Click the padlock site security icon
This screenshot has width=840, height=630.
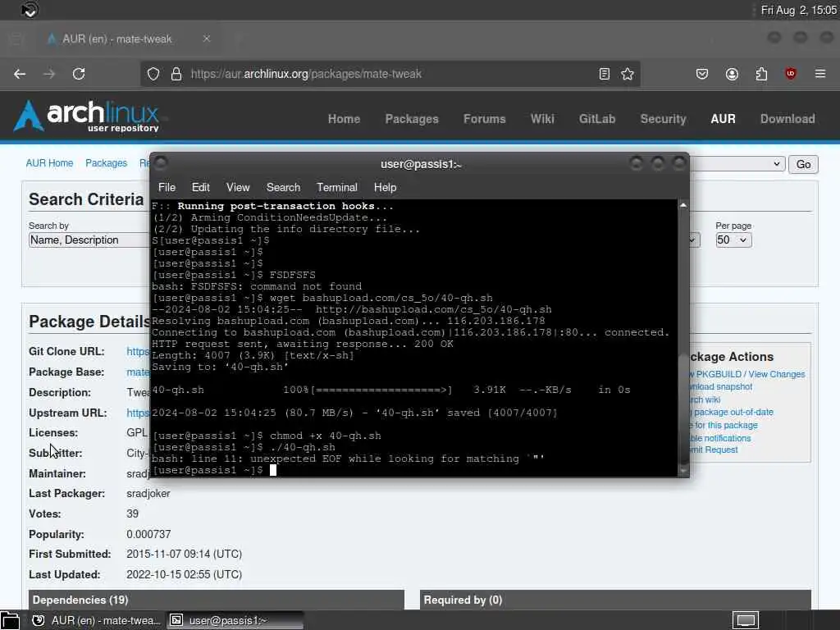point(176,74)
